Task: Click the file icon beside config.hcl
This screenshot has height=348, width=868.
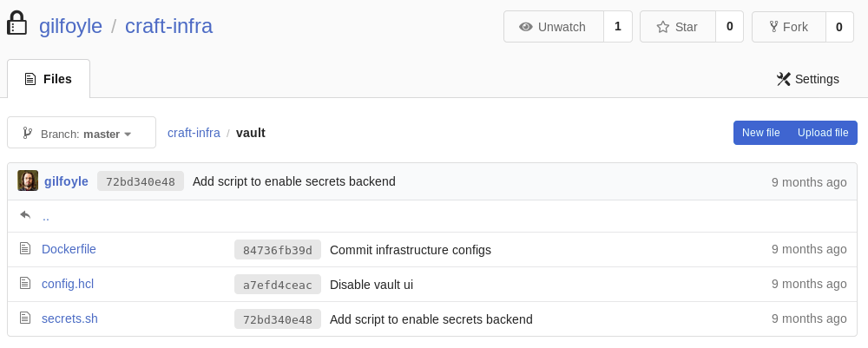Action: pos(25,283)
